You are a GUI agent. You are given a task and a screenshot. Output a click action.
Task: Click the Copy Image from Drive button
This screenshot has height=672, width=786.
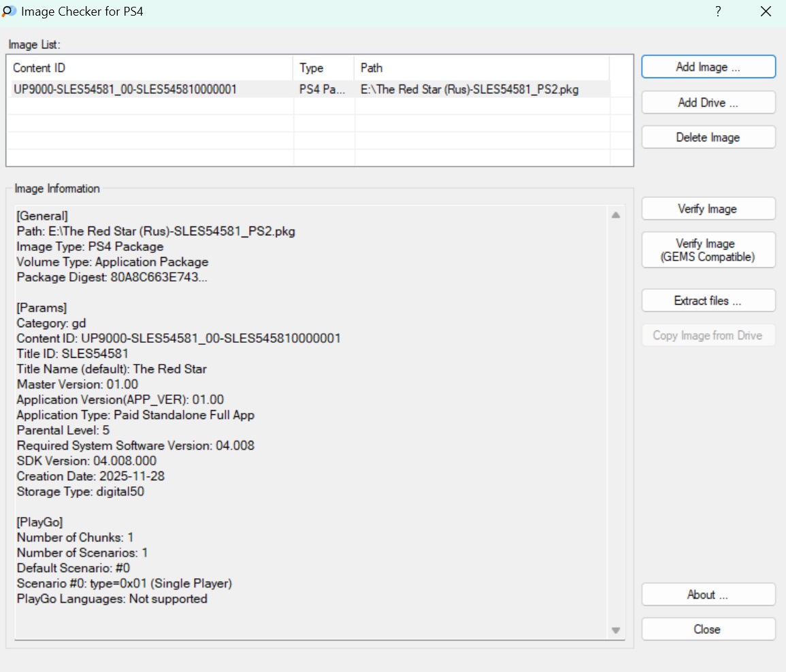pyautogui.click(x=708, y=335)
